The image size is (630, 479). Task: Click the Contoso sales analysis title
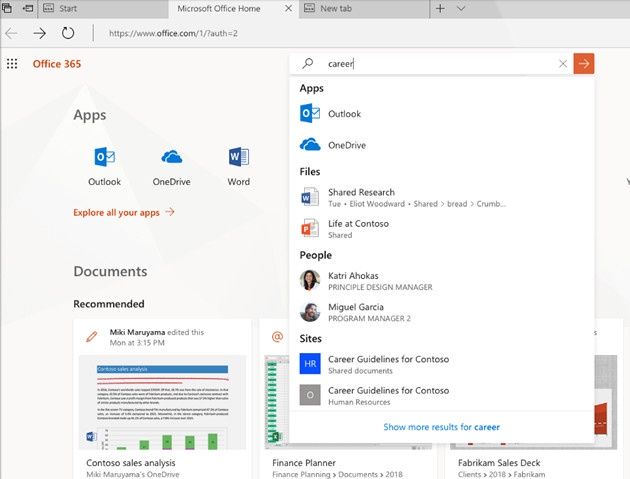pos(131,463)
